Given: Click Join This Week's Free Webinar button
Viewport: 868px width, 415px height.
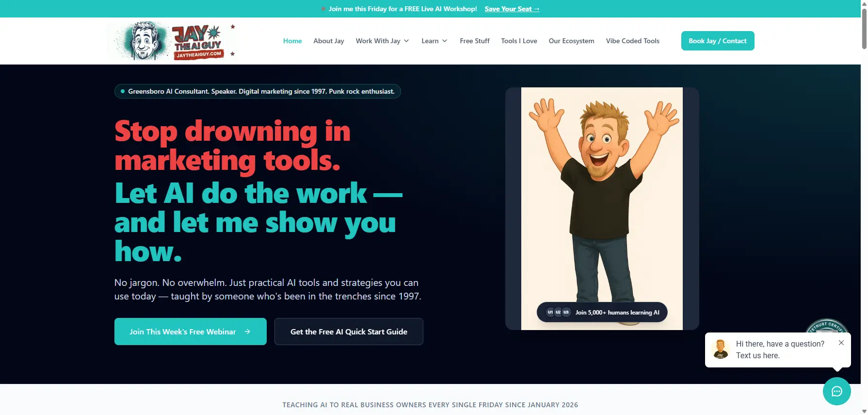Looking at the screenshot, I should coord(191,332).
